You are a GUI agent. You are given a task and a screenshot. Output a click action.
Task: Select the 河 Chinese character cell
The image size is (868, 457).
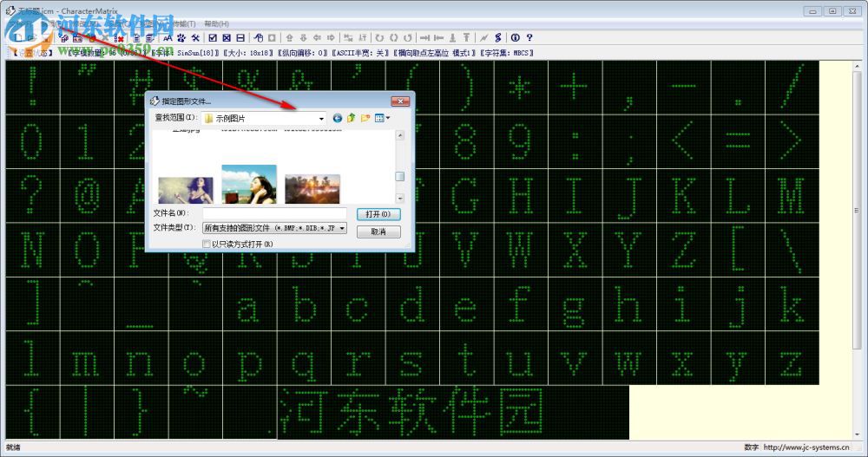(x=305, y=412)
